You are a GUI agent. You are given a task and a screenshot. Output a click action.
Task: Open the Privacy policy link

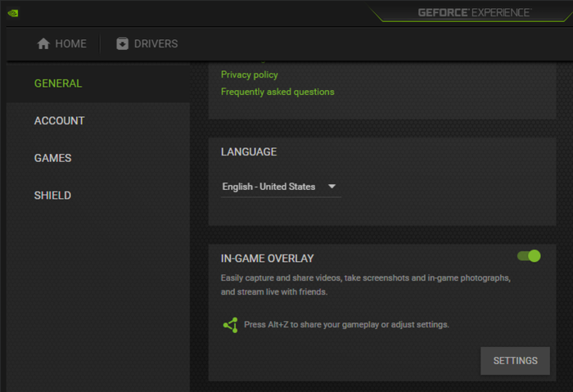pos(249,75)
